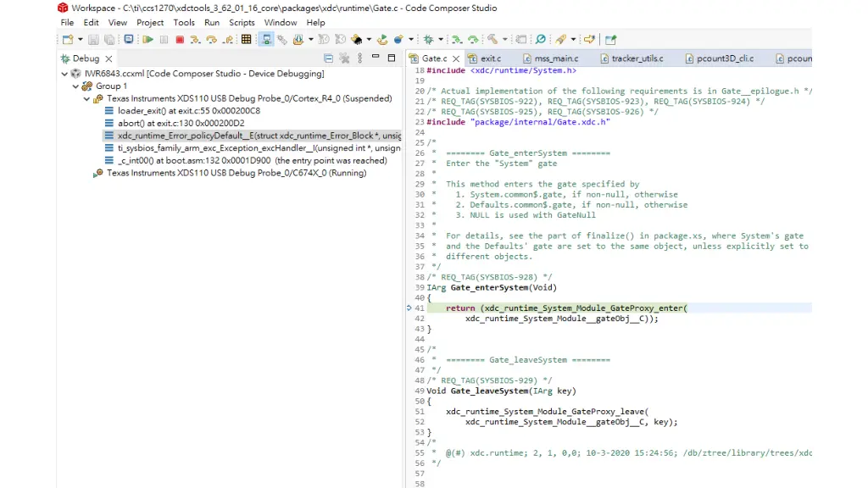Click the green assembly Step Over icon
This screenshot has height=488, width=868.
tap(473, 39)
